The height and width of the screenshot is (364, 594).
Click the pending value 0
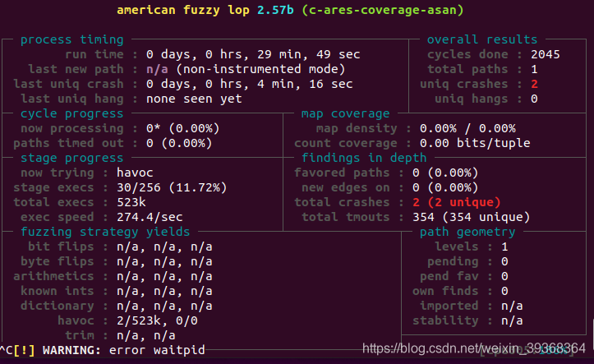[504, 261]
